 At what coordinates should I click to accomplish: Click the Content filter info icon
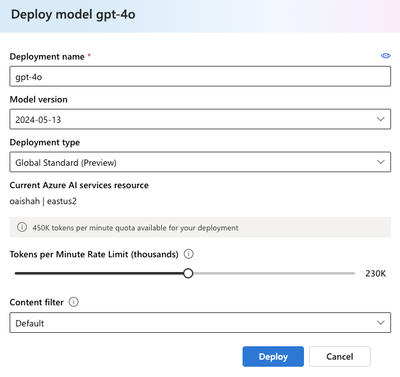[73, 302]
